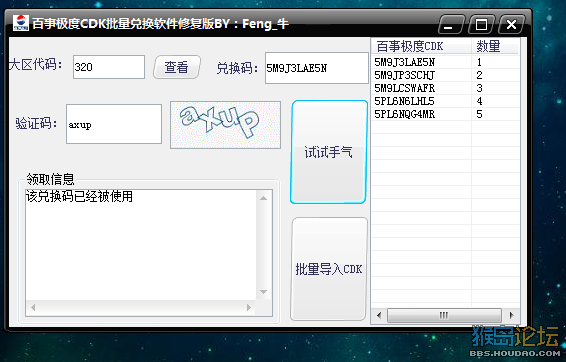This screenshot has height=362, width=566.
Task: Click the CDK list left scroll arrow
Action: pyautogui.click(x=379, y=315)
